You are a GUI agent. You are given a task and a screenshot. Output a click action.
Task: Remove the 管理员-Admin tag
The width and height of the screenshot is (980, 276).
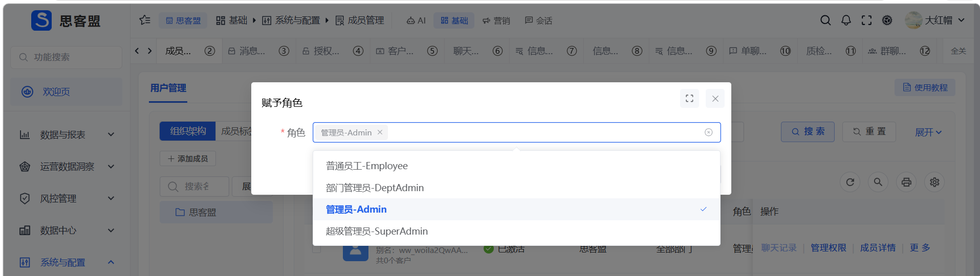[380, 132]
